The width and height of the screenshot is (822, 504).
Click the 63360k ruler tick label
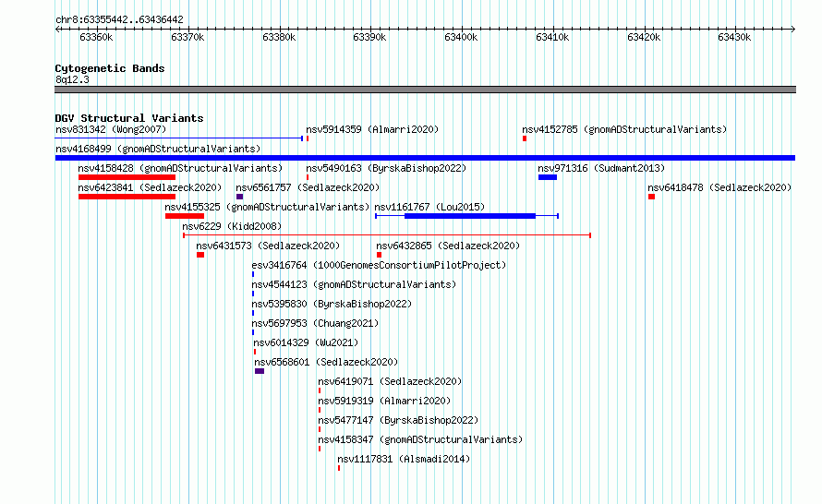96,37
